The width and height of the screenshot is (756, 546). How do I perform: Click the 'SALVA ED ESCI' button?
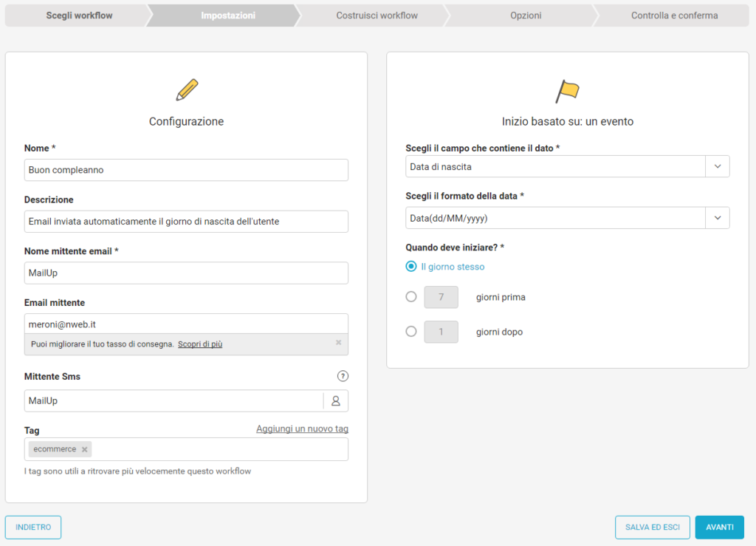click(652, 527)
